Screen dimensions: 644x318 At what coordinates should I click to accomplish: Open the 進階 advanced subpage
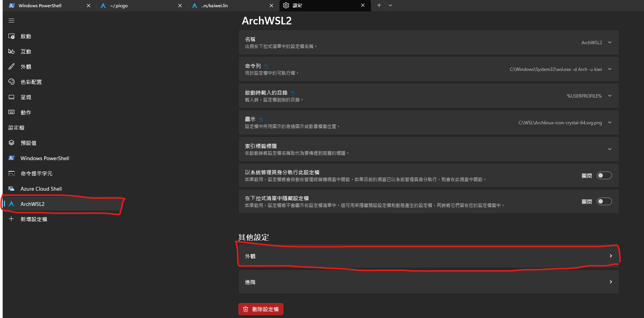coord(428,282)
